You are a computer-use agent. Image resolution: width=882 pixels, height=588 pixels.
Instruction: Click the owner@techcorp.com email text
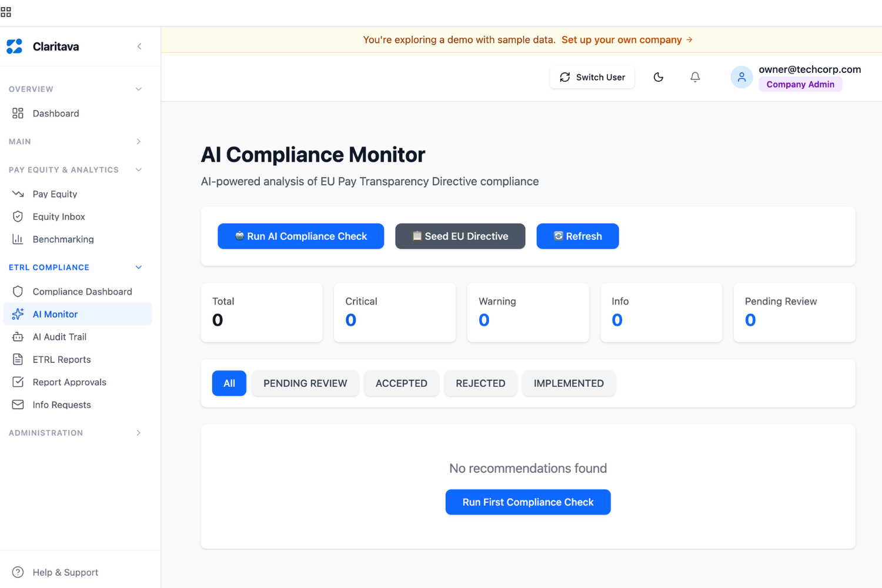pyautogui.click(x=810, y=69)
